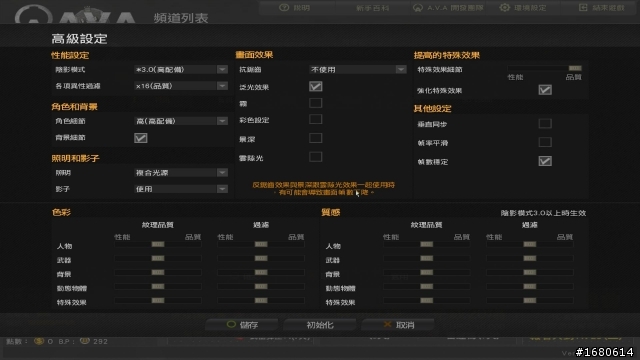Screen dimensions: 640x360
Task: Open A.V.A 開發團隊 dev team item
Action: point(448,8)
